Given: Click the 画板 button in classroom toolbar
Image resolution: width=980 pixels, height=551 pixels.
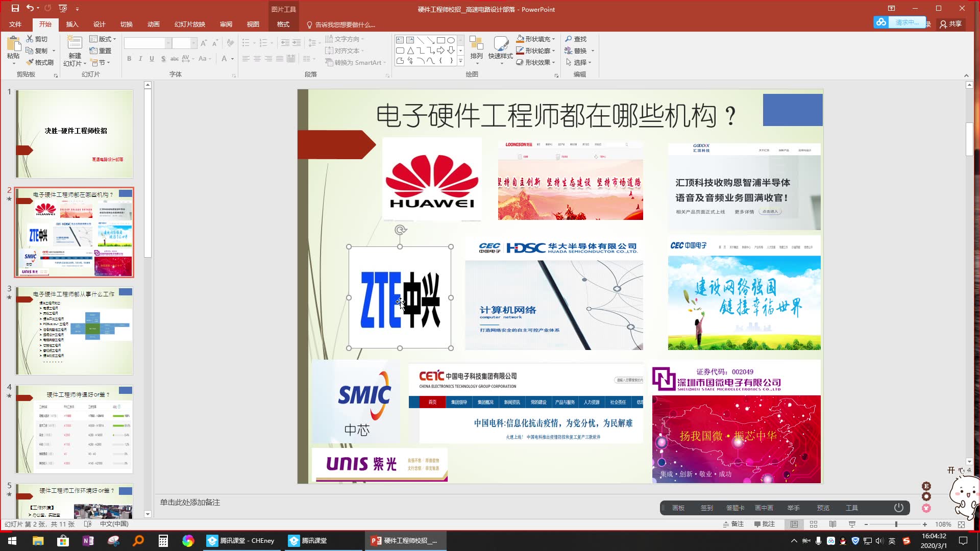Looking at the screenshot, I should pyautogui.click(x=678, y=508).
